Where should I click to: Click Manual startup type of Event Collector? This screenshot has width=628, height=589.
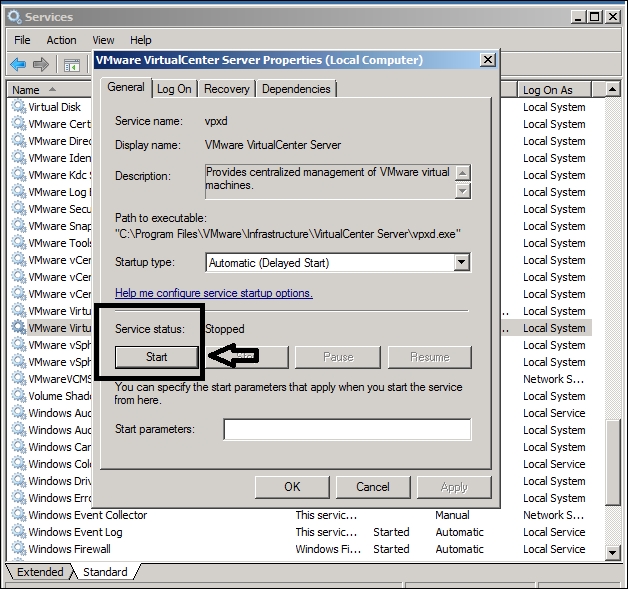coord(452,515)
